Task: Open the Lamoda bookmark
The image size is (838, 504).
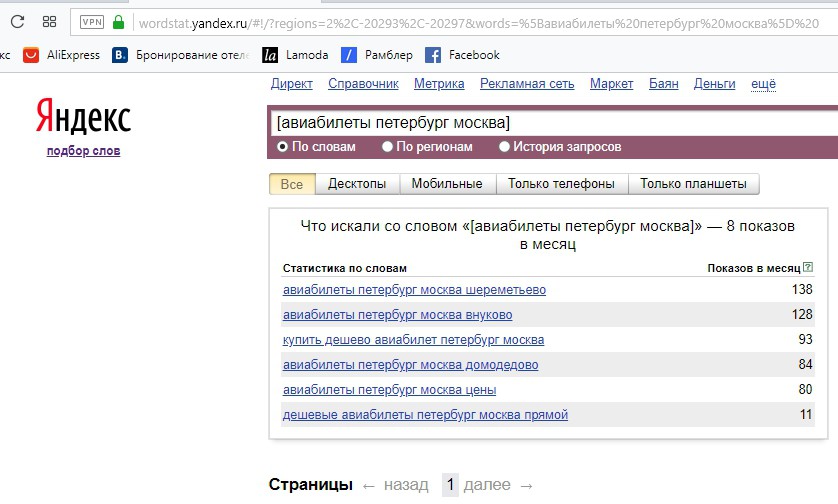Action: coord(295,55)
